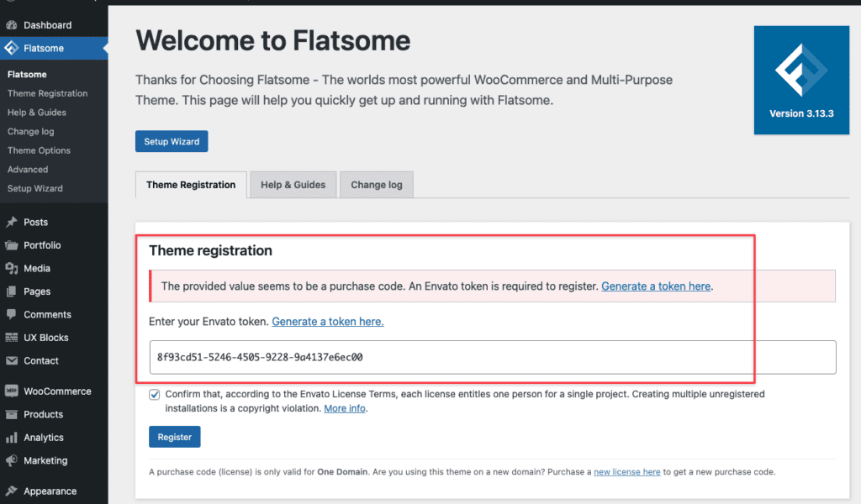Open the Contact menu label
Image resolution: width=861 pixels, height=504 pixels.
click(41, 360)
